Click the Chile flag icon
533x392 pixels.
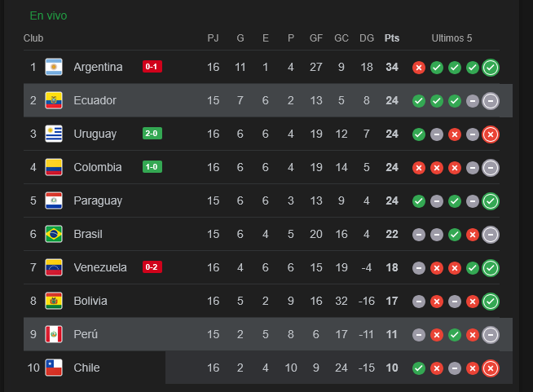(54, 368)
